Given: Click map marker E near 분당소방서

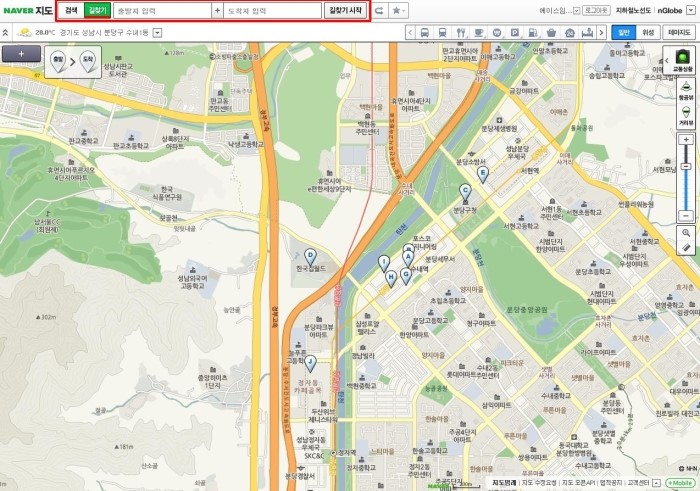Looking at the screenshot, I should (483, 175).
